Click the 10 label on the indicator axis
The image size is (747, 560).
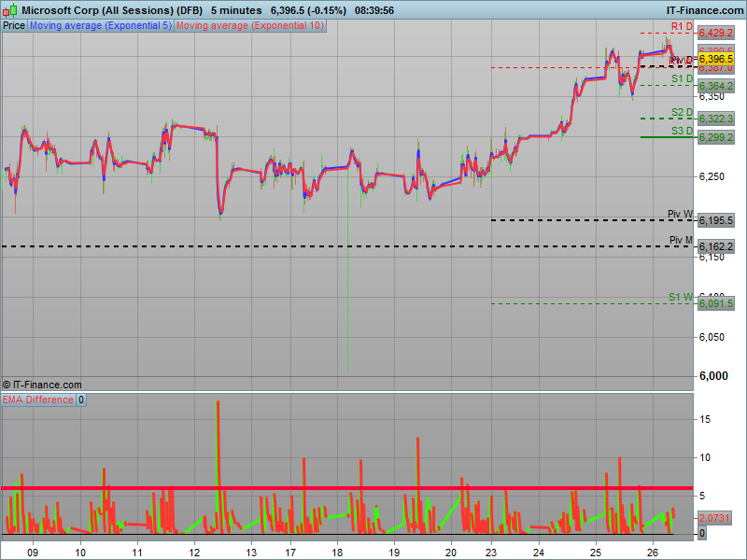tap(705, 457)
